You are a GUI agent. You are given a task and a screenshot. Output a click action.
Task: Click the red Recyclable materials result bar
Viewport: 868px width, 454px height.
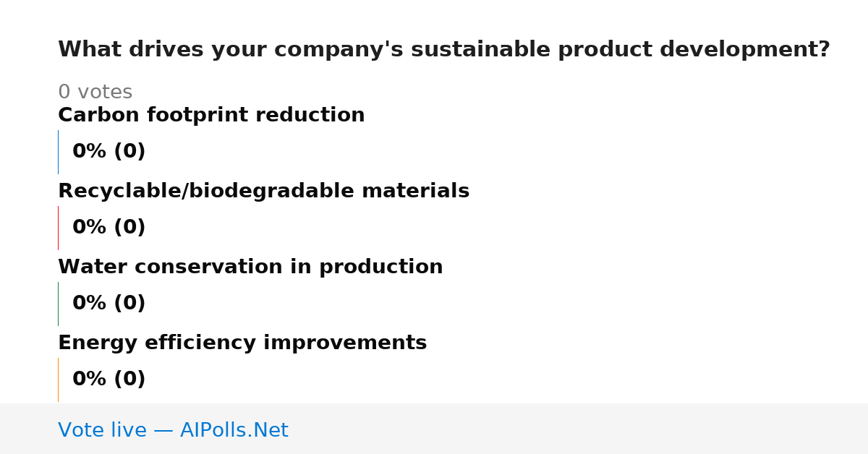tap(58, 228)
